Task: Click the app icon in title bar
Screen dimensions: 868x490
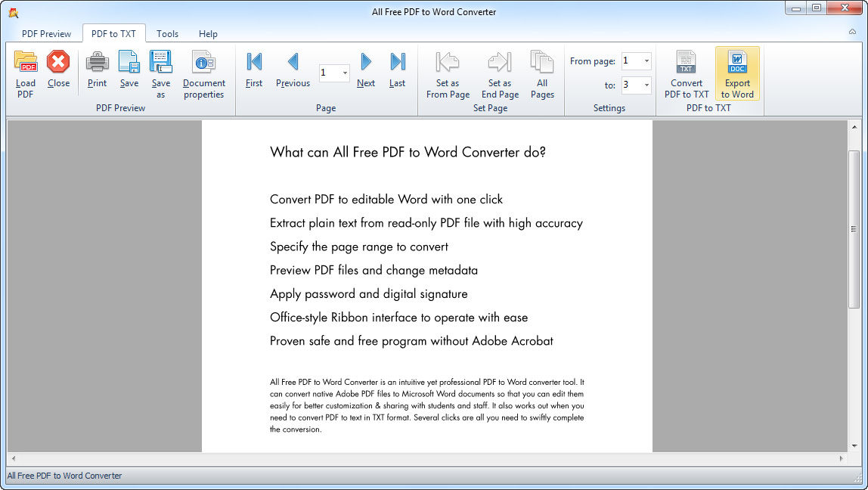Action: pyautogui.click(x=14, y=13)
